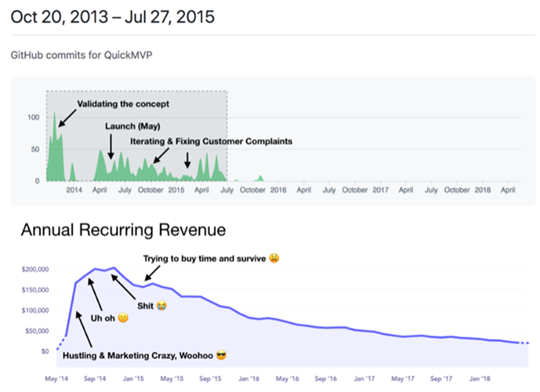Click the emoji after "buy time and survive"
540x392 pixels.
[274, 259]
